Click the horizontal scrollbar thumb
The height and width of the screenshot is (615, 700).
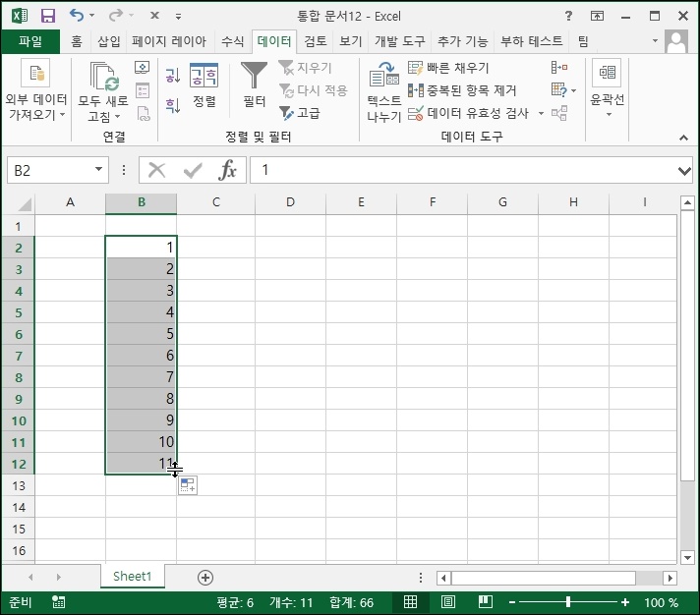point(544,578)
